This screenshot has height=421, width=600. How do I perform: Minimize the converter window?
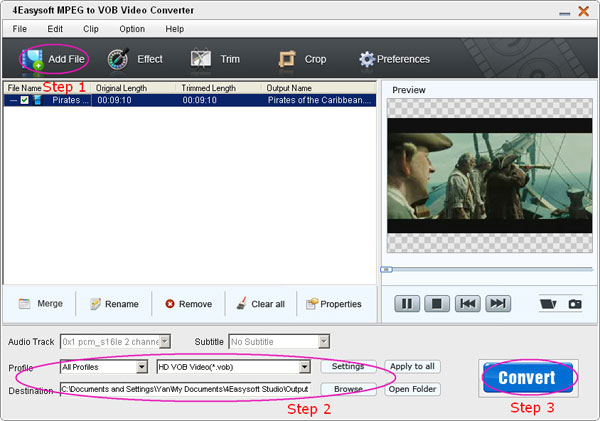pyautogui.click(x=564, y=13)
